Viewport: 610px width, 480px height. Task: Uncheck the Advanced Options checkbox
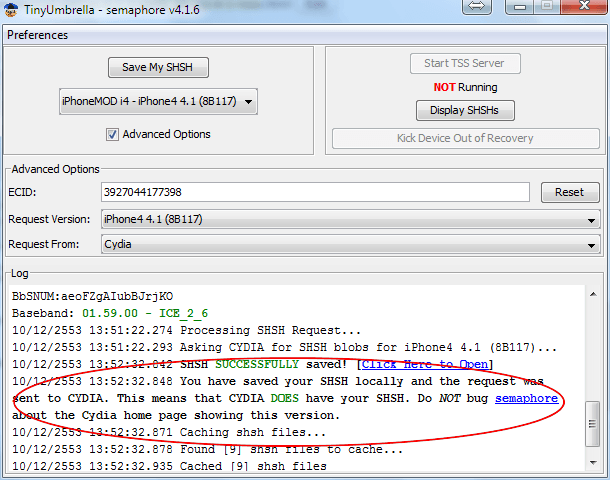coord(113,134)
